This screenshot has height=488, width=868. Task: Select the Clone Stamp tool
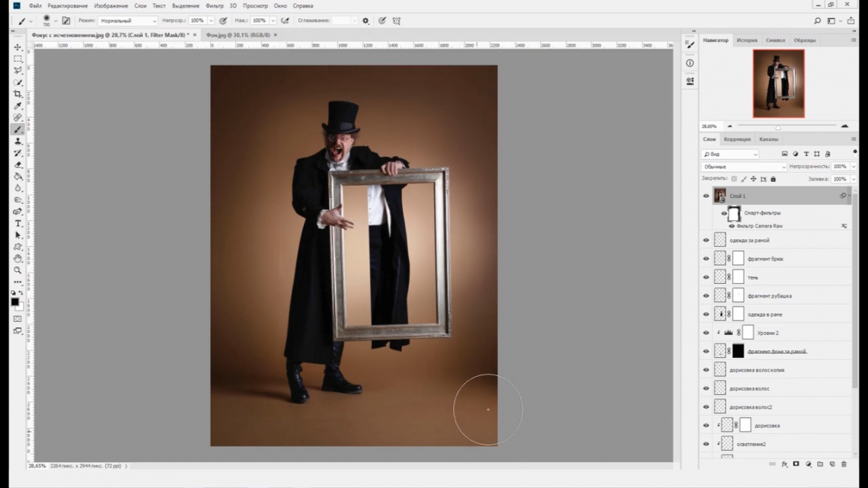18,141
